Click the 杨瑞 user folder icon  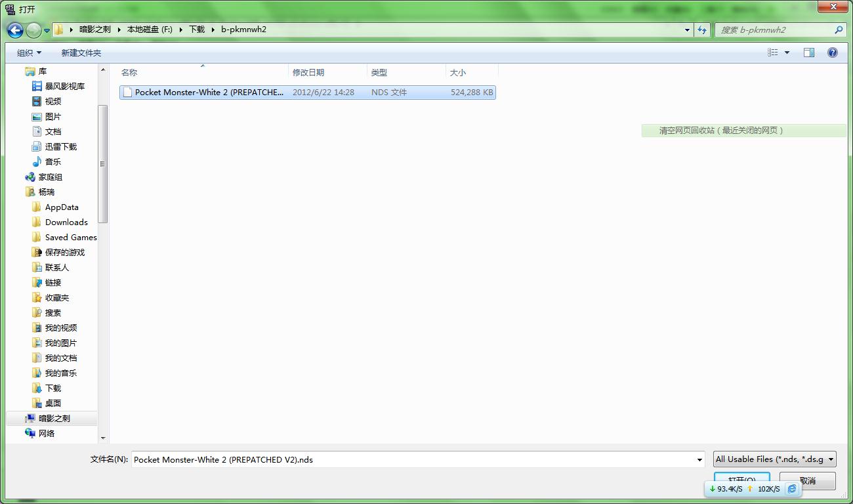tap(30, 192)
